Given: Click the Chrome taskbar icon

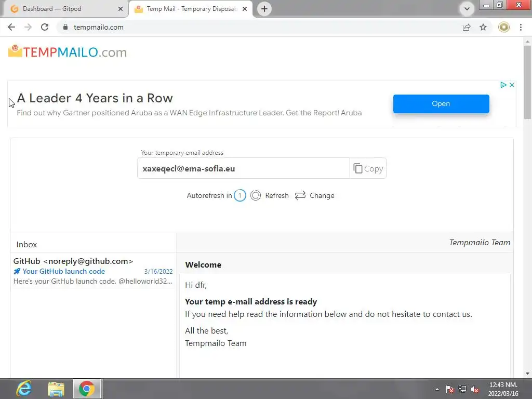Looking at the screenshot, I should click(87, 389).
